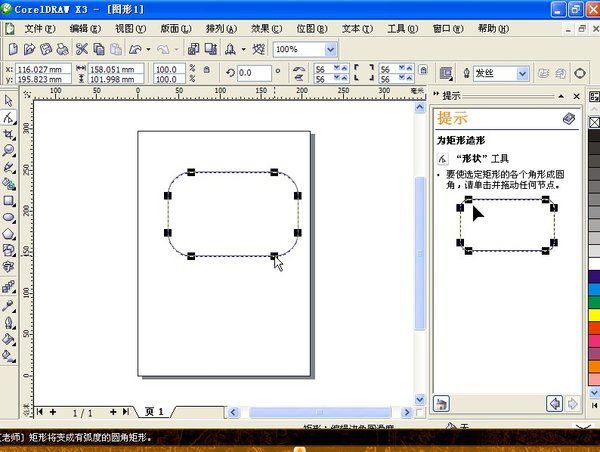Viewport: 600px width, 452px height.
Task: Click the Mirror horizontally button
Action: [298, 69]
